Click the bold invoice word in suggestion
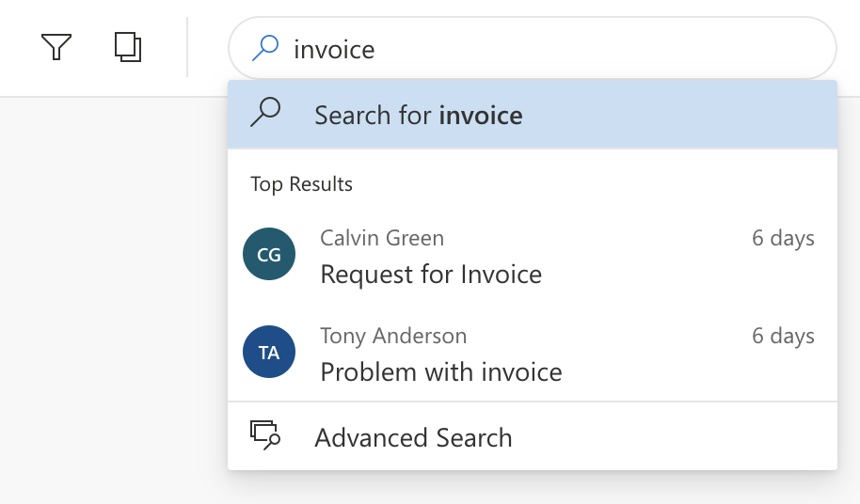Image resolution: width=860 pixels, height=504 pixels. (481, 116)
